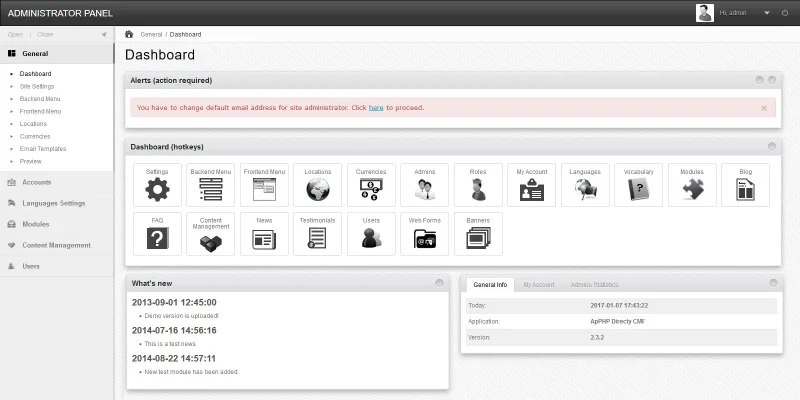Click the 'Demo version is uploaded!' item

coord(181,316)
